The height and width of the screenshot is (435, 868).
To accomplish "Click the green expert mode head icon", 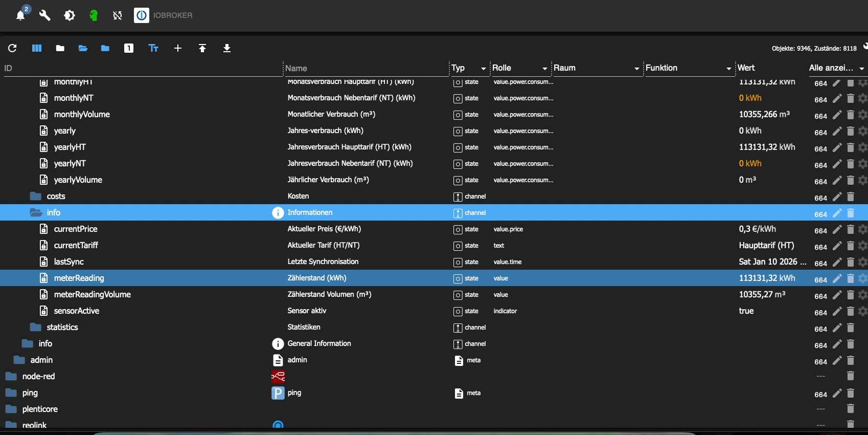I will (x=94, y=15).
